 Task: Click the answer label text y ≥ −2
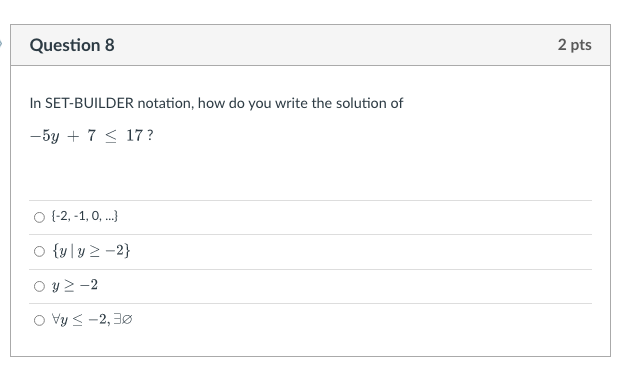[x=75, y=285]
